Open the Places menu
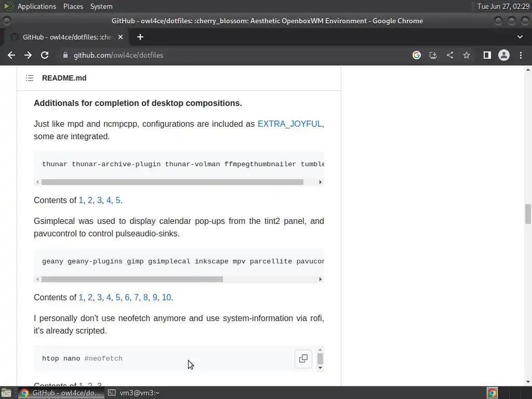532x399 pixels. point(73,6)
